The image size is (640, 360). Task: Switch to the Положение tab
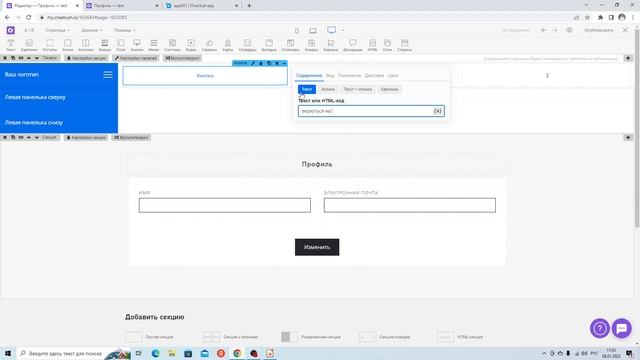[x=349, y=76]
